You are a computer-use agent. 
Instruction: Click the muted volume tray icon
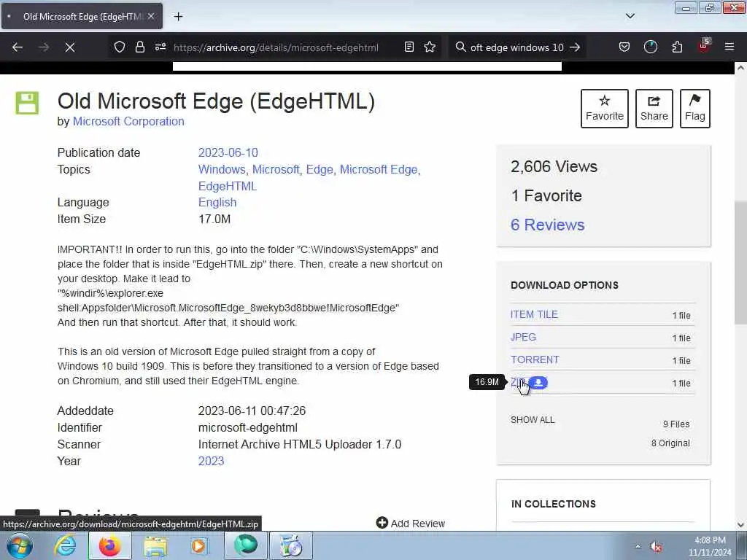[x=657, y=547]
